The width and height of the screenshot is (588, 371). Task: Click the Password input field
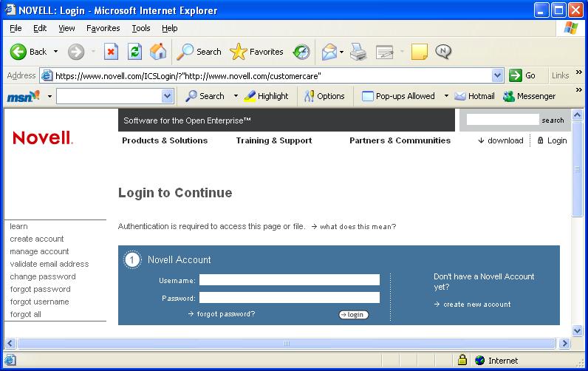pyautogui.click(x=290, y=298)
